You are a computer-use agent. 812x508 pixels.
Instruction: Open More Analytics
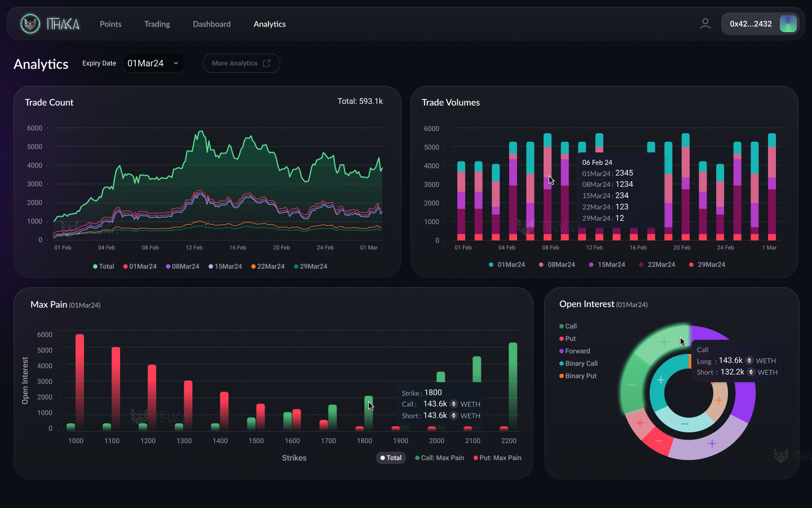(x=241, y=63)
